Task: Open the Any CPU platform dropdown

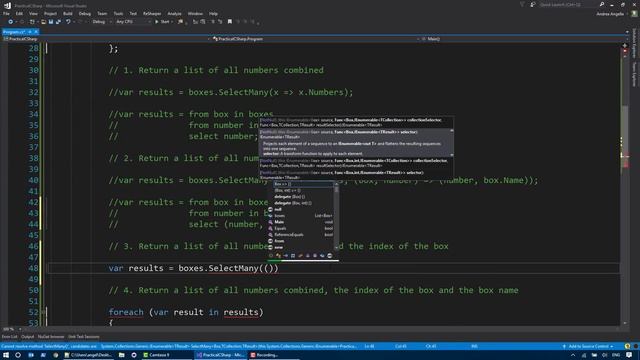Action: (x=133, y=22)
